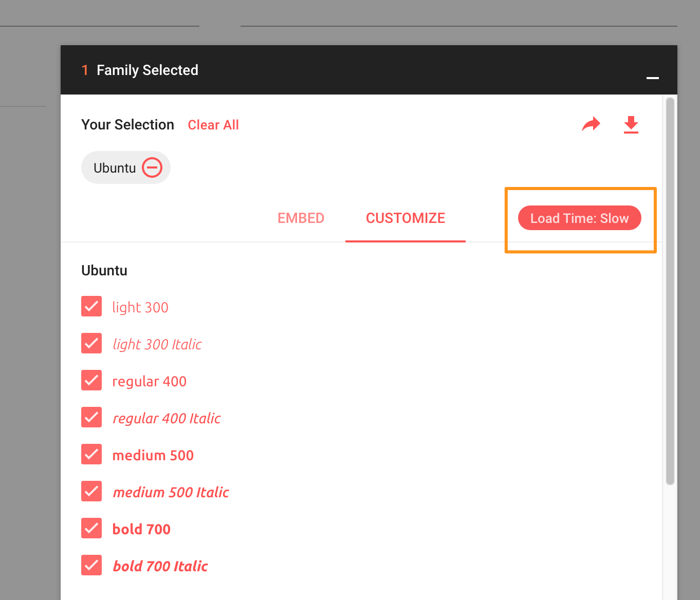Uncheck the light 300 checkbox
The width and height of the screenshot is (700, 600).
pyautogui.click(x=91, y=306)
